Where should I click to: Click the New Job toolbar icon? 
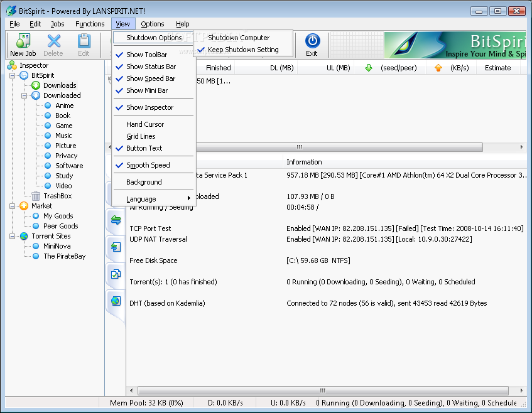tap(23, 41)
